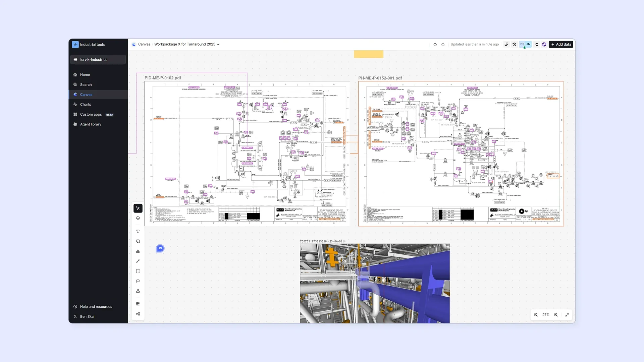
Task: Select the comment tool
Action: point(138,281)
